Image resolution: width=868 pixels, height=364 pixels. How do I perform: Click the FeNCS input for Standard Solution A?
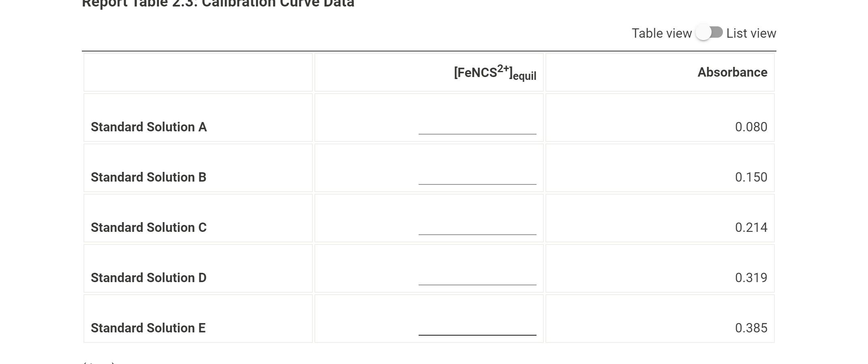pos(477,126)
